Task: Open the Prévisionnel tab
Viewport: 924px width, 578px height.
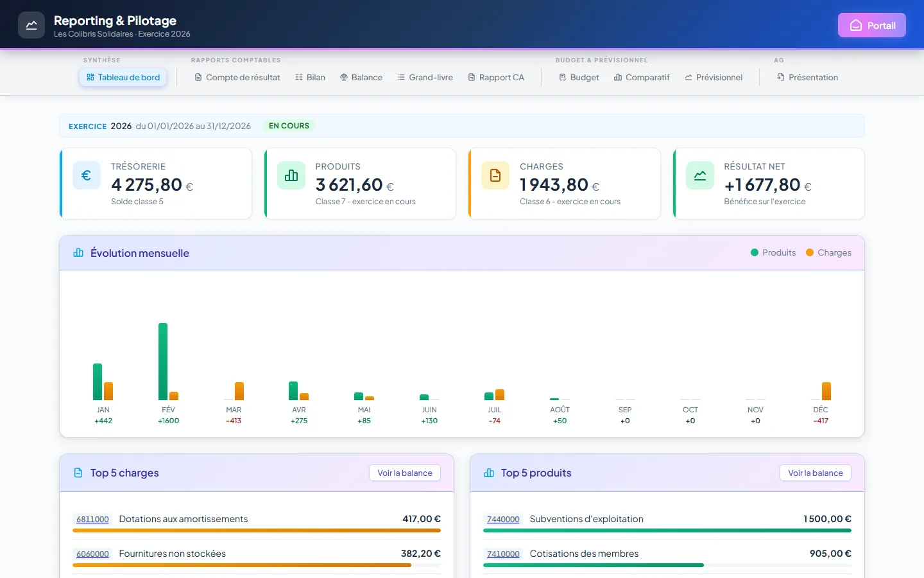Action: pos(714,77)
